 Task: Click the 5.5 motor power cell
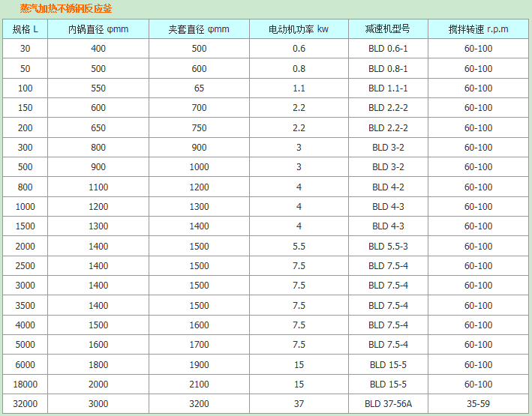click(299, 246)
